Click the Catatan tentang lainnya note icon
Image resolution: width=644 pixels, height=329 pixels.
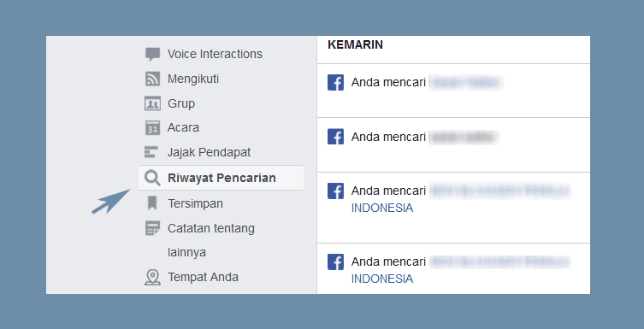click(x=152, y=228)
